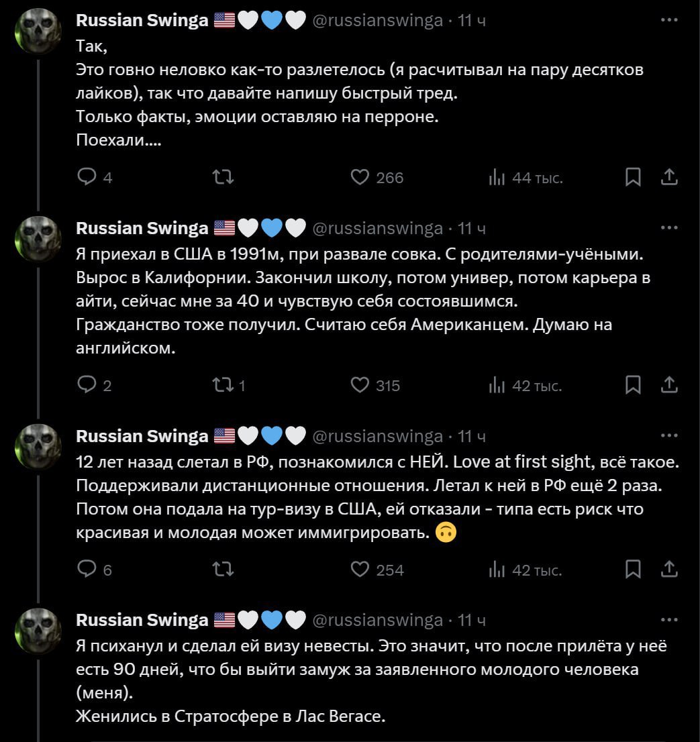Repost the tweet about growing up in California
700x742 pixels.
click(221, 385)
